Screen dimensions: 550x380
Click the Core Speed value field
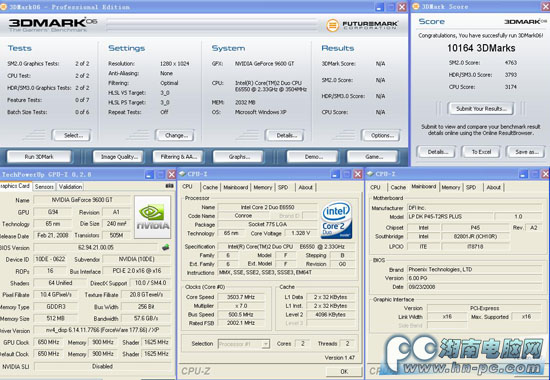(x=240, y=297)
